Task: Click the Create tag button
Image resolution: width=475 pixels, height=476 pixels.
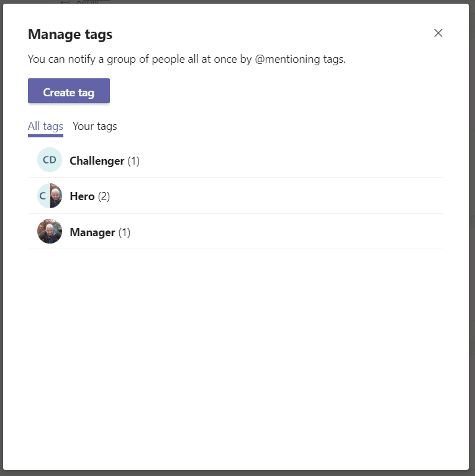Action: pos(69,92)
